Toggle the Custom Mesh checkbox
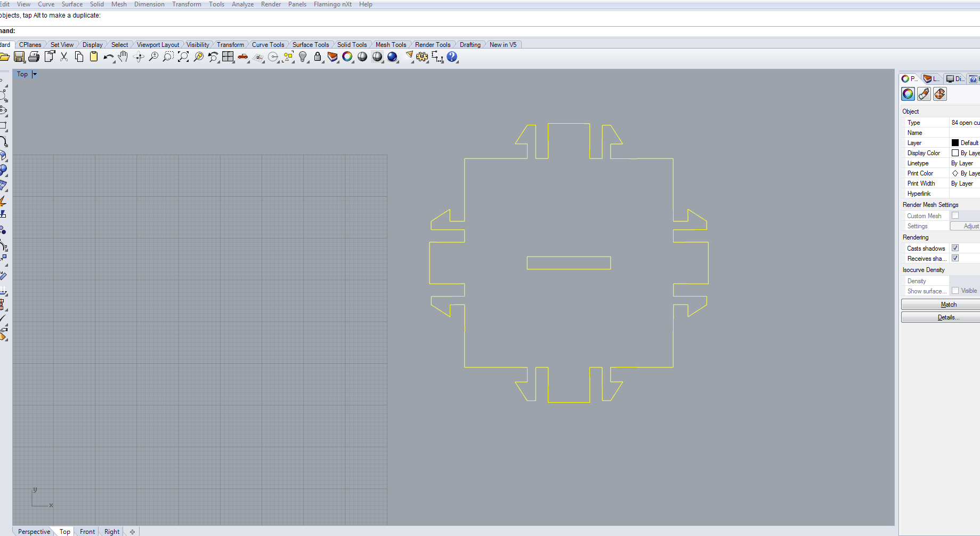This screenshot has height=536, width=980. point(955,215)
